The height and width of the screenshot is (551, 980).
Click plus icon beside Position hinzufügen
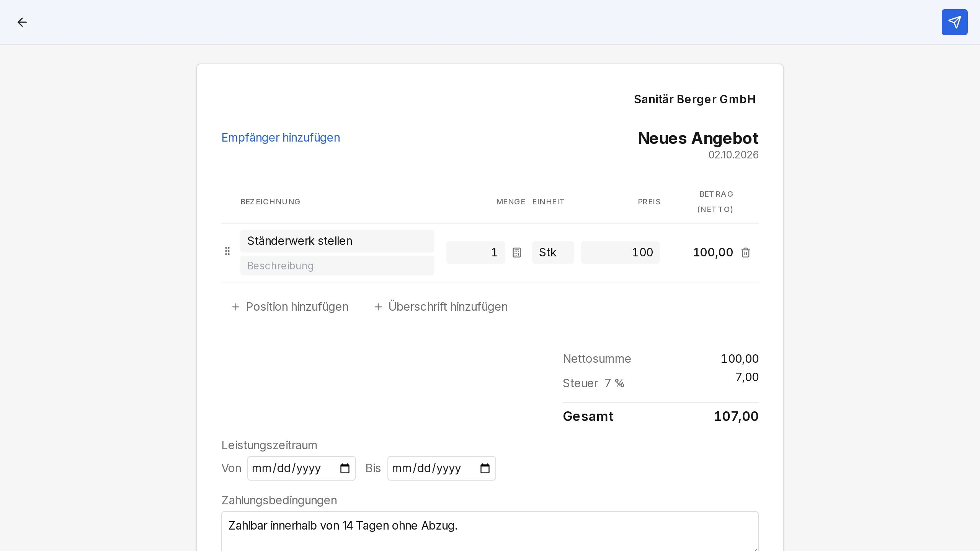(x=236, y=307)
